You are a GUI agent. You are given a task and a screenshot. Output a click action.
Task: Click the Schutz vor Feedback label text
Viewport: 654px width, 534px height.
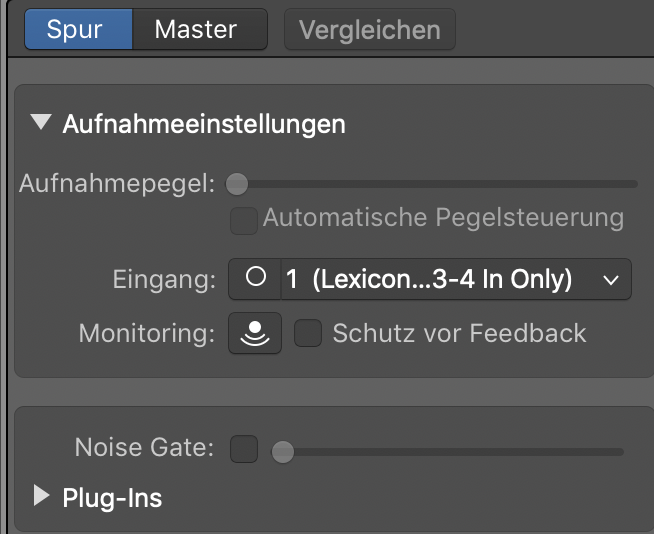tap(459, 333)
